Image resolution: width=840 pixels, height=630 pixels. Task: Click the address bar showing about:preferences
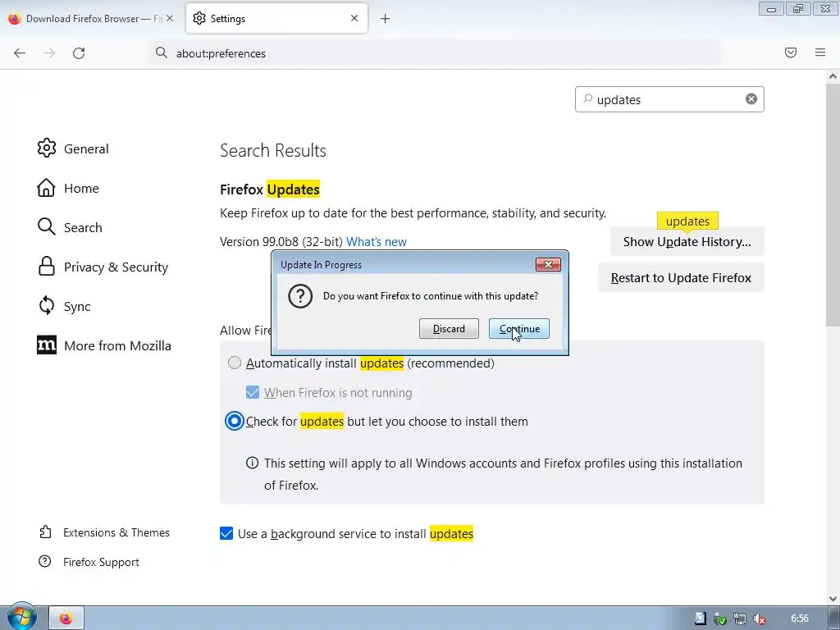[x=435, y=53]
